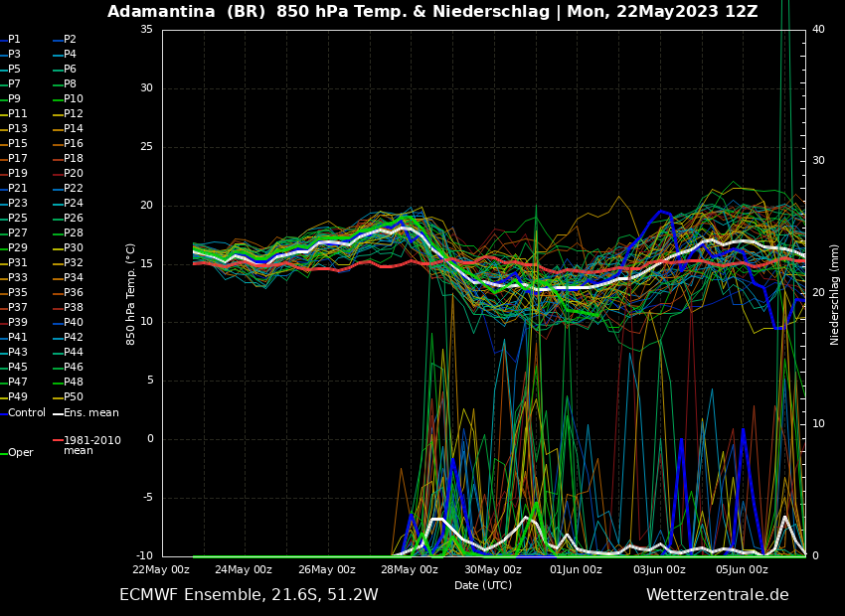Choose legend item P48
The height and width of the screenshot is (616, 845).
[68, 382]
